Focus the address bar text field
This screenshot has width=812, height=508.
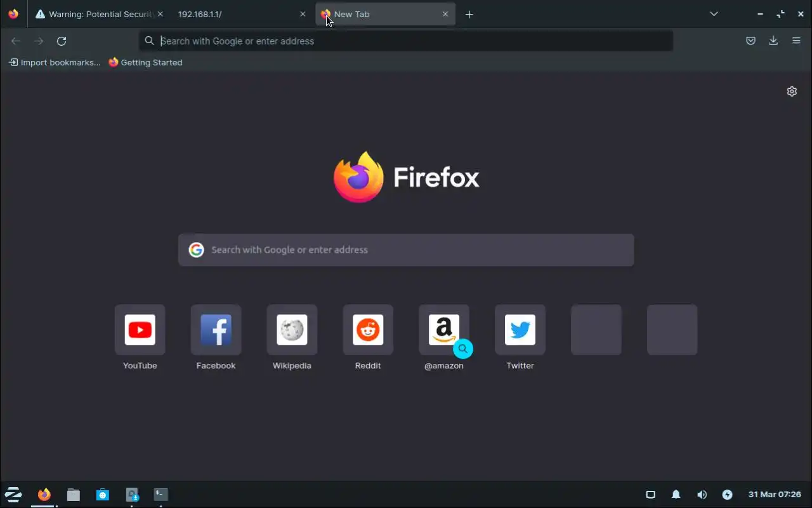pyautogui.click(x=406, y=41)
